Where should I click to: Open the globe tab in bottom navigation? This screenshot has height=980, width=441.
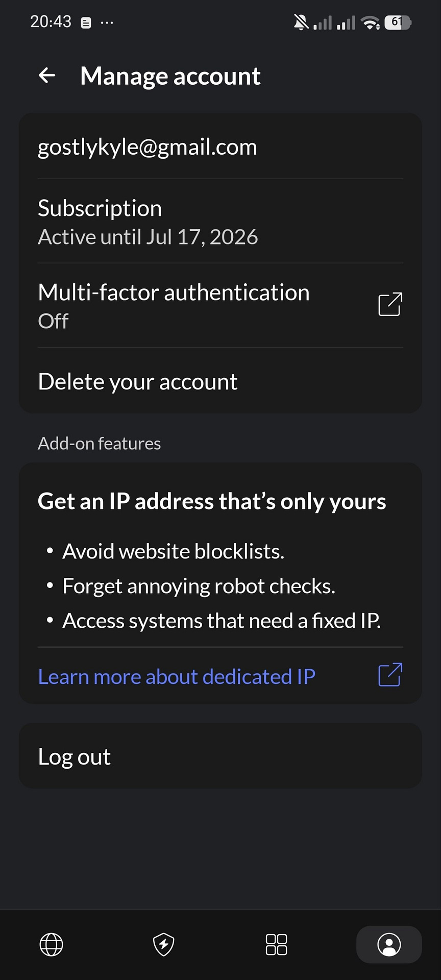[51, 944]
